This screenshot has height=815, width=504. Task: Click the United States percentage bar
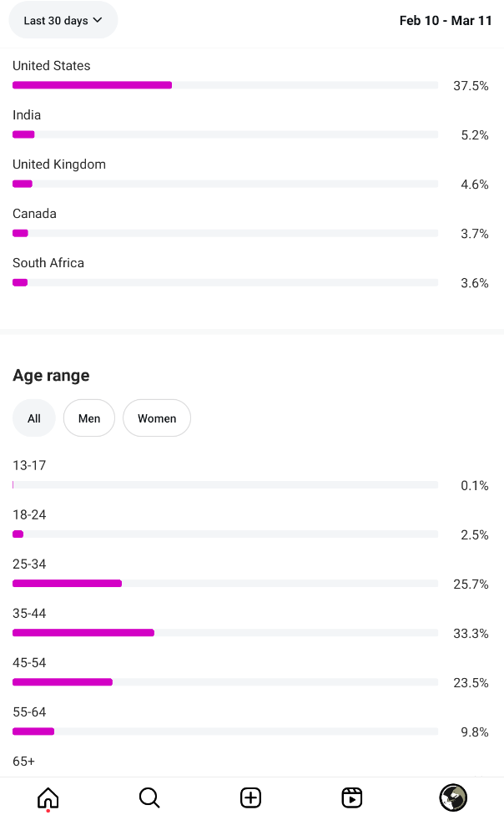[x=225, y=85]
